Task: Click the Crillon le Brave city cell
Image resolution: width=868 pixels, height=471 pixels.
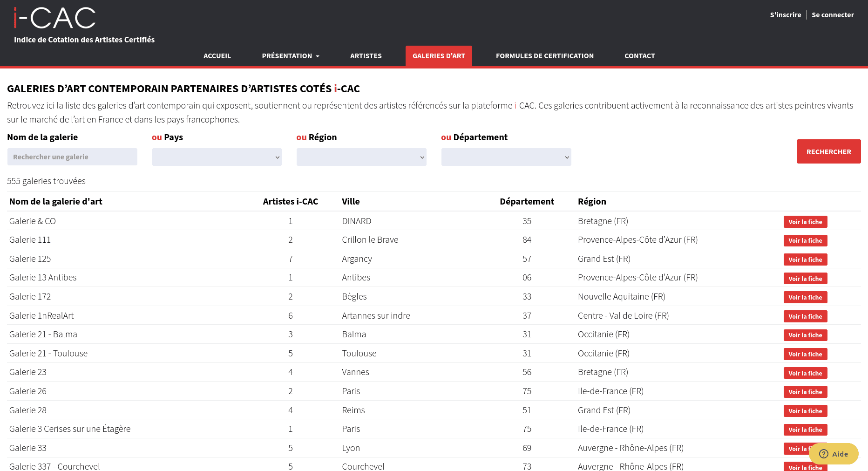Action: pyautogui.click(x=370, y=239)
